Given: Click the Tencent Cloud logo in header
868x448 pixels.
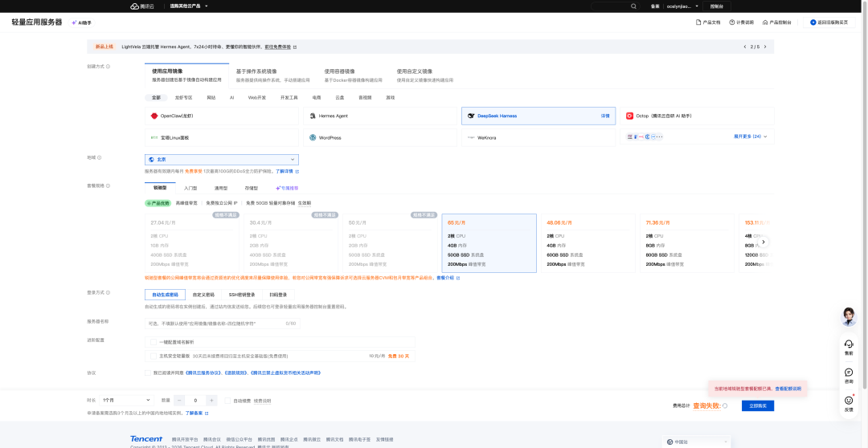Looking at the screenshot, I should pyautogui.click(x=142, y=6).
